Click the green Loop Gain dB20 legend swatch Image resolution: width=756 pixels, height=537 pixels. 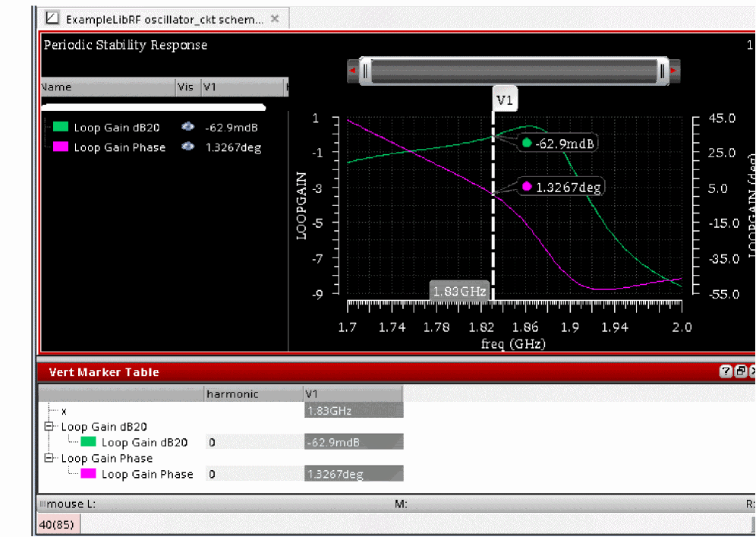61,128
